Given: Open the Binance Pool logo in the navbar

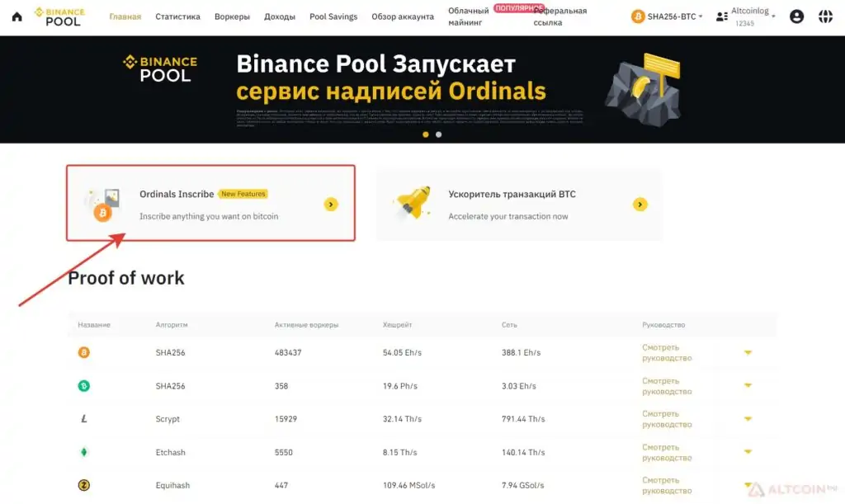Looking at the screenshot, I should [59, 16].
